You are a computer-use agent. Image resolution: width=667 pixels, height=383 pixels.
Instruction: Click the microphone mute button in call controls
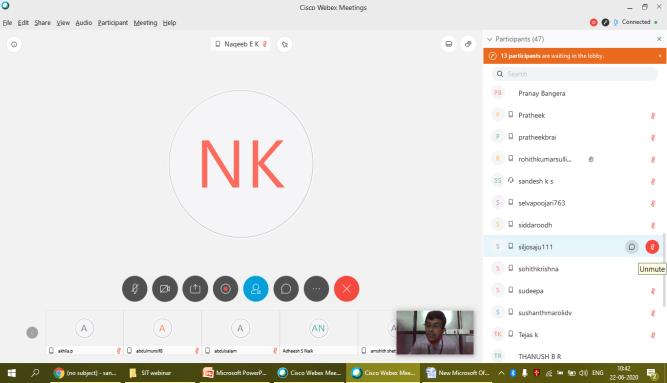pyautogui.click(x=134, y=289)
